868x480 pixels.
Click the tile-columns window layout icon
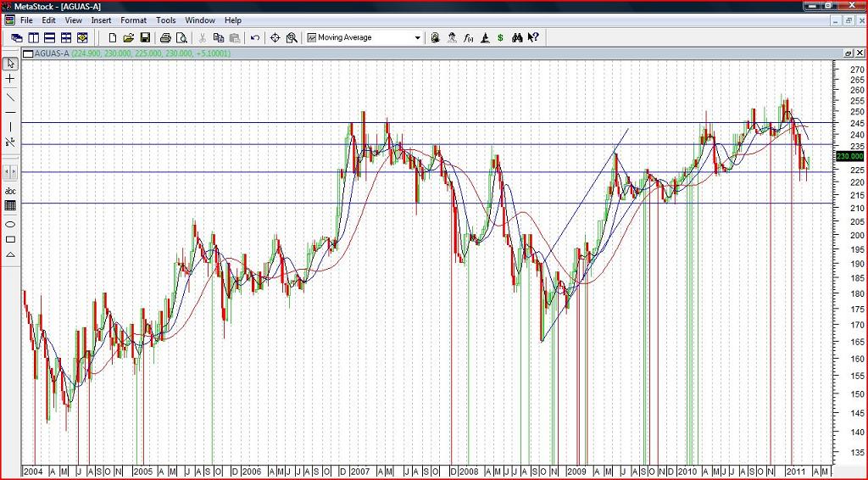[x=33, y=37]
